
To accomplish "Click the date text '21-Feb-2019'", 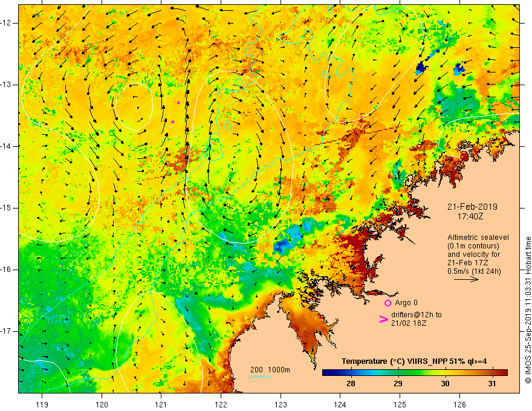I will [x=472, y=207].
